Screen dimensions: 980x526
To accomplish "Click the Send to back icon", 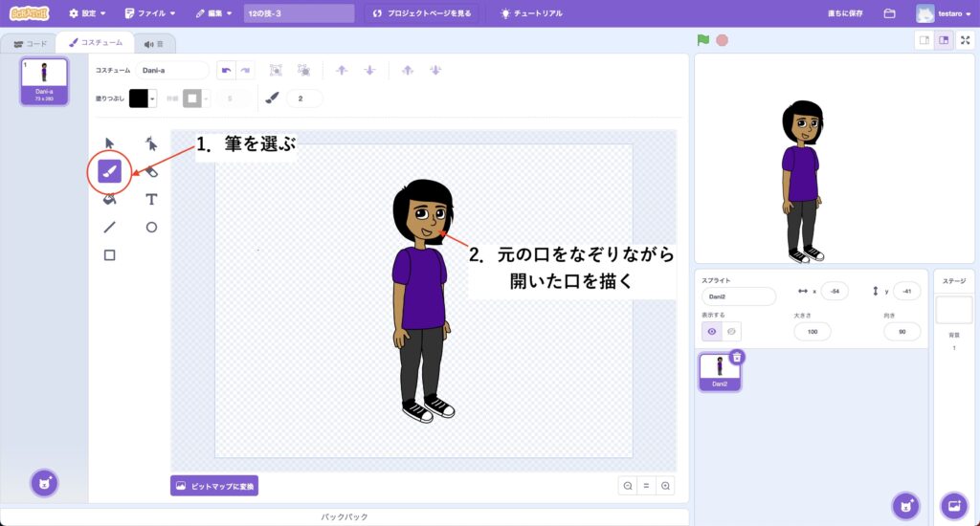I will [435, 70].
